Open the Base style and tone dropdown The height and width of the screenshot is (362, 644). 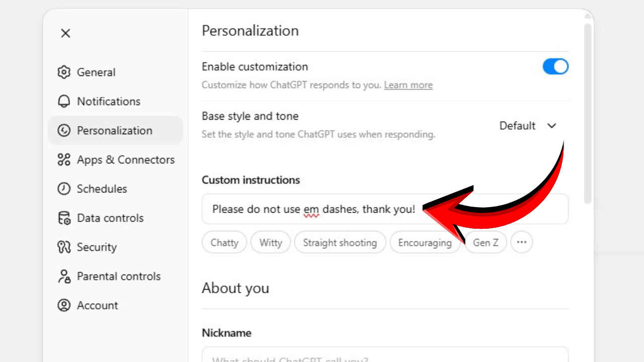coord(527,126)
